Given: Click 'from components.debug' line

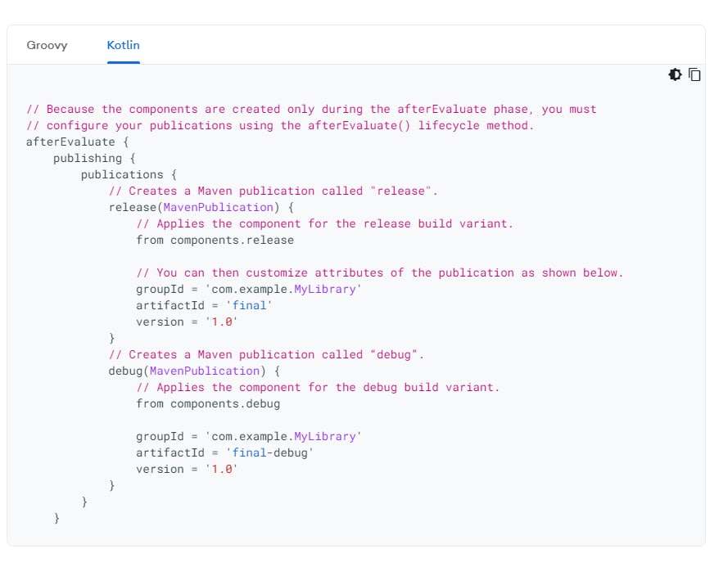Looking at the screenshot, I should [208, 403].
